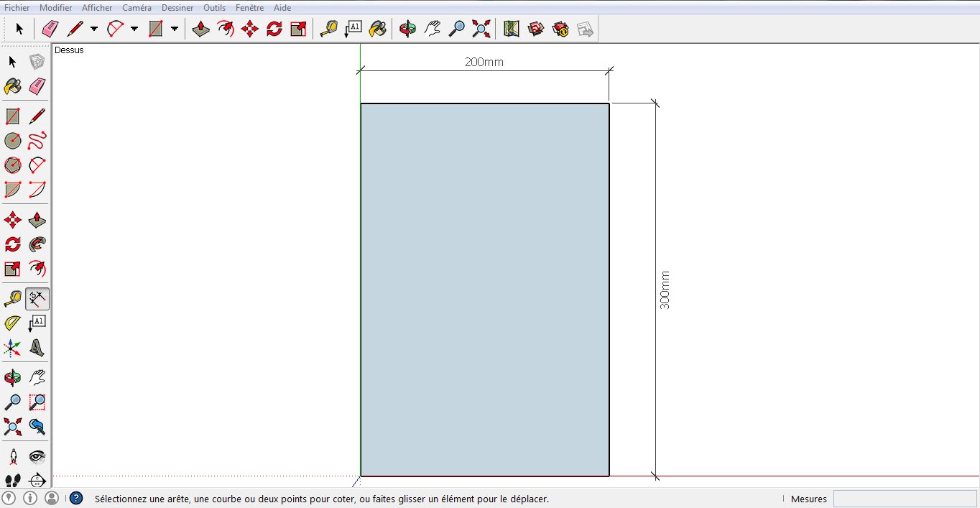Click Move arrows in the top toolbar

(250, 29)
